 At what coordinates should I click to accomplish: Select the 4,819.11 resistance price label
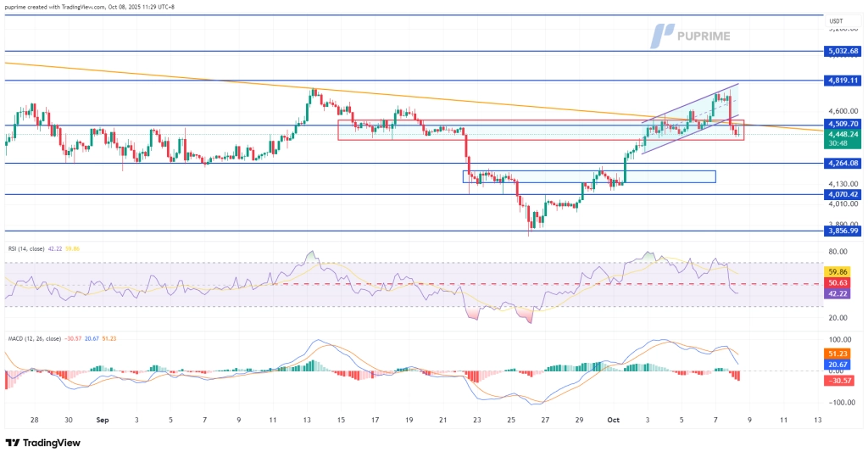pos(845,81)
